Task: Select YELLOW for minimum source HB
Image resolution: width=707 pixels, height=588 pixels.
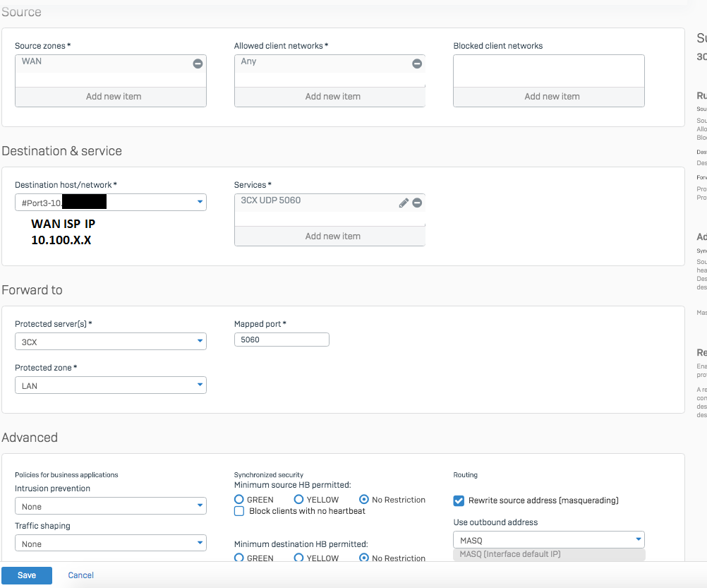Action: click(299, 500)
